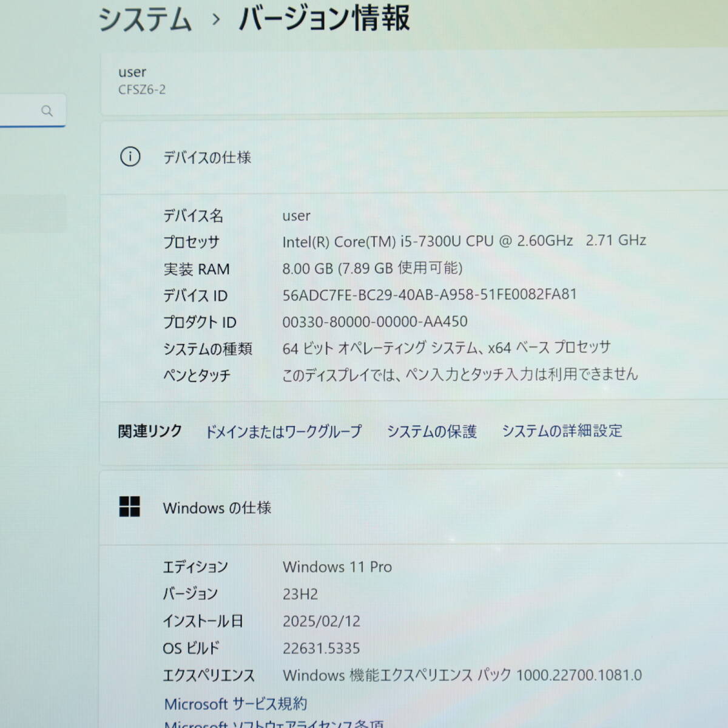Select edition value Windows 11 Pro
Screen dimensions: 728x728
(x=337, y=567)
